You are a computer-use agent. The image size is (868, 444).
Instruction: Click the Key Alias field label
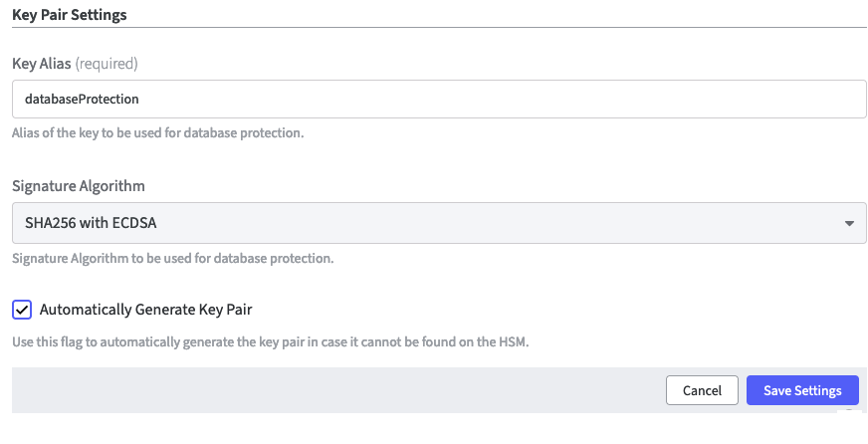click(42, 64)
